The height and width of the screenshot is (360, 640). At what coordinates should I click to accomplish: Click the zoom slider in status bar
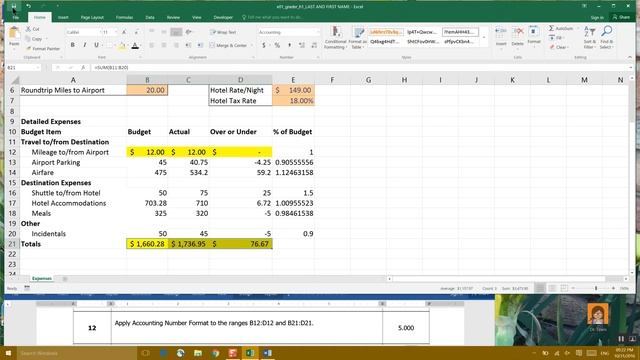point(596,289)
